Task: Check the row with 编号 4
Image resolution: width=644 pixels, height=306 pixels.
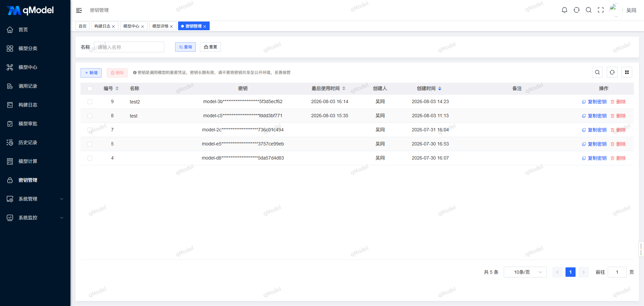Action: click(90, 158)
